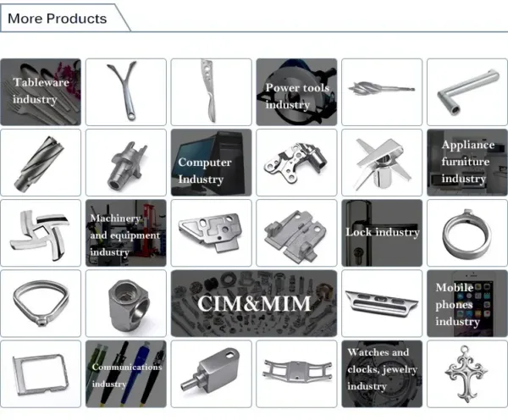Click the CIM&MIM banner
This screenshot has width=508, height=420.
[x=254, y=303]
